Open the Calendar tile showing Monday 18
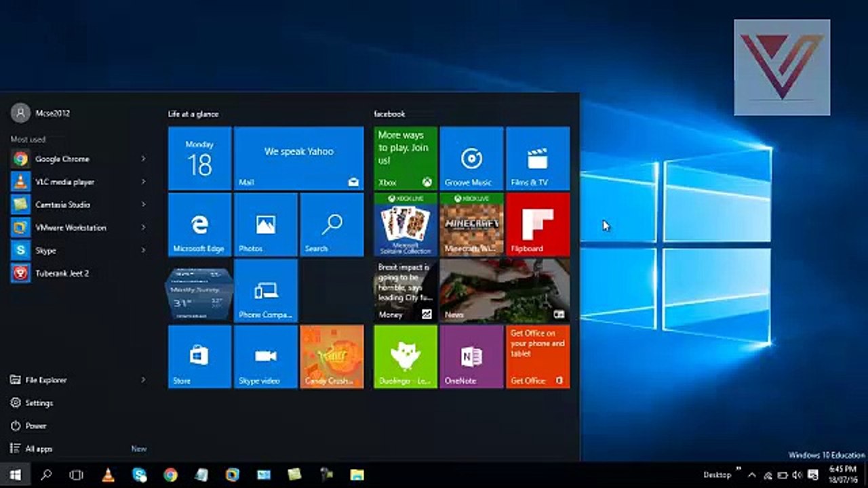The height and width of the screenshot is (488, 868). [199, 159]
